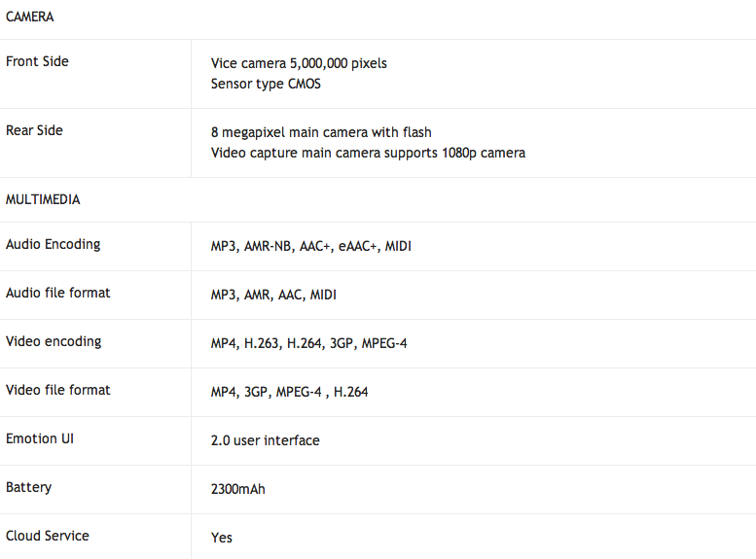This screenshot has width=756, height=559.
Task: Click the 2.0 user interface value
Action: click(x=266, y=441)
